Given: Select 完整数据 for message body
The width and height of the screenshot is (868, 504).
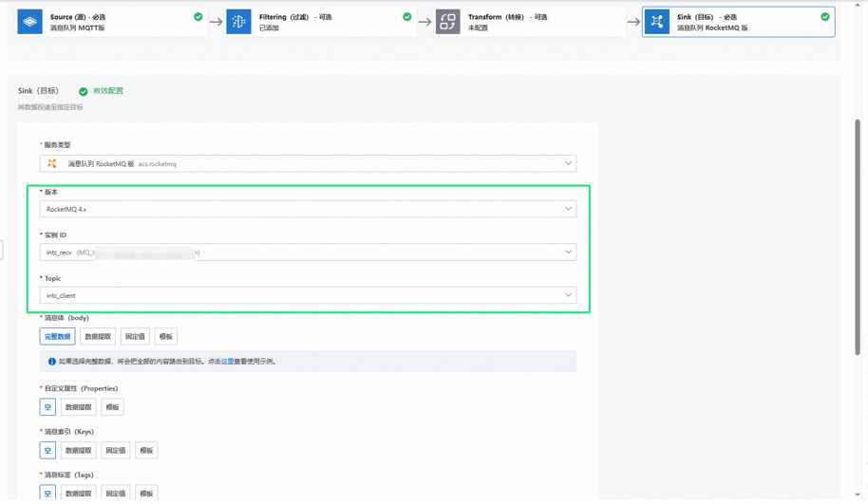Looking at the screenshot, I should pos(58,336).
